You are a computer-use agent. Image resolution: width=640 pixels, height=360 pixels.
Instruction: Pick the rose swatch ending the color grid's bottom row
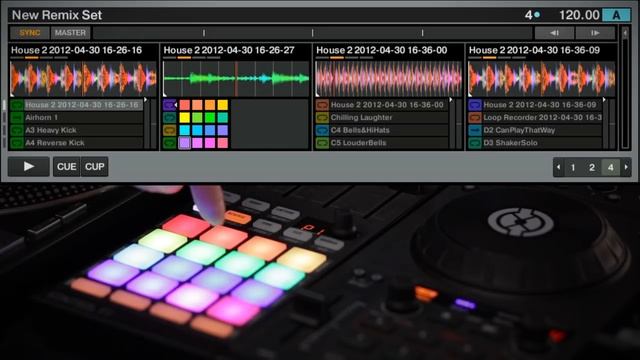coord(222,143)
